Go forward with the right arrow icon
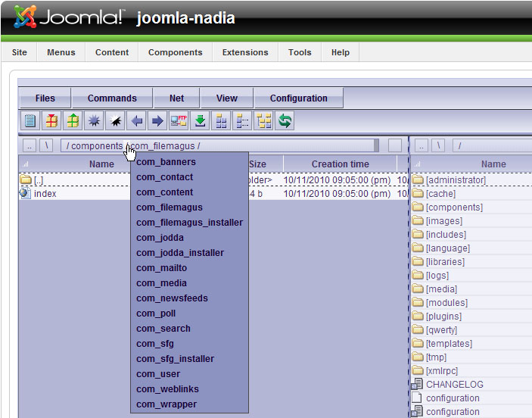 (x=157, y=120)
